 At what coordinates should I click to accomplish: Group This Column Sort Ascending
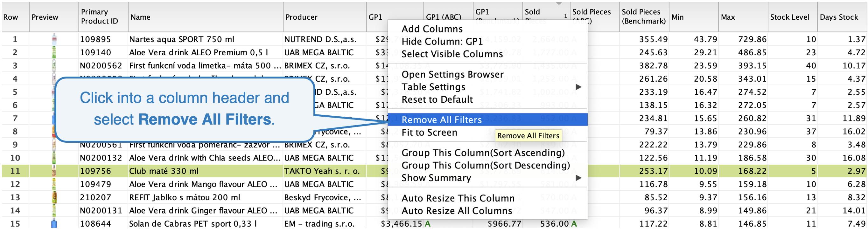(483, 153)
